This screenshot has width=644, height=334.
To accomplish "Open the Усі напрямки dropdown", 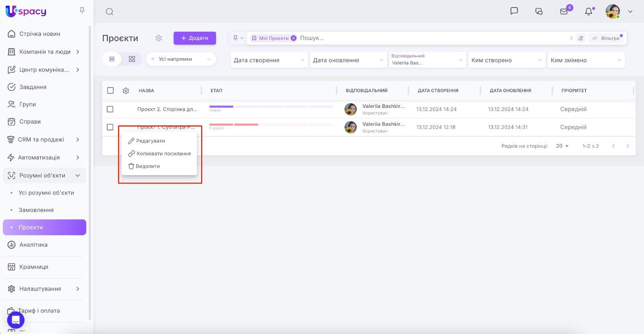I will point(181,59).
